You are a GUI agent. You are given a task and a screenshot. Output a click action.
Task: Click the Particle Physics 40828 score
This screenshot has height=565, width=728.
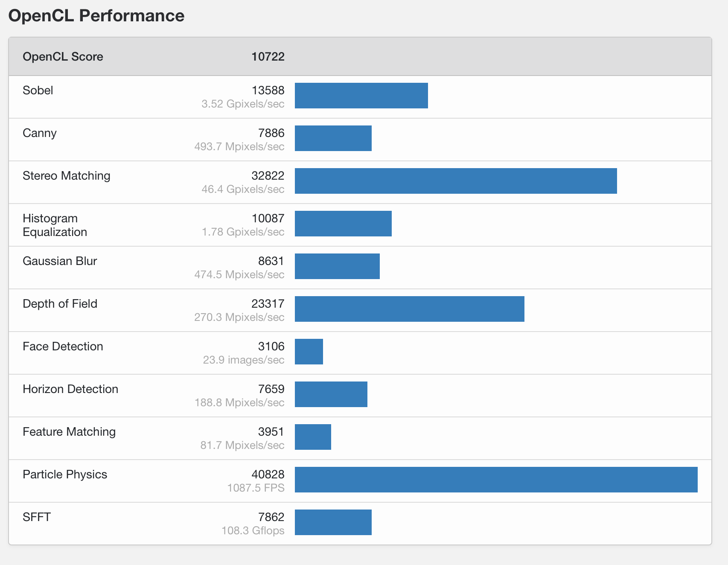point(268,475)
